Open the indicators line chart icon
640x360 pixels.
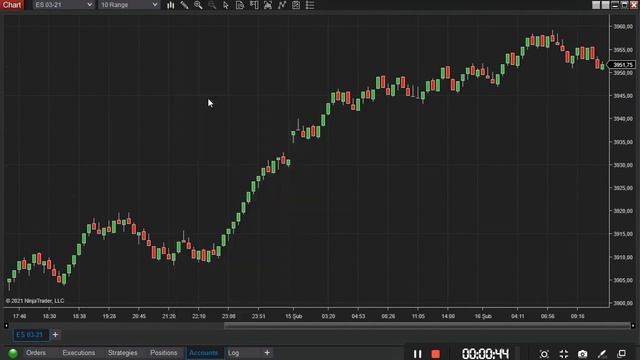click(282, 5)
